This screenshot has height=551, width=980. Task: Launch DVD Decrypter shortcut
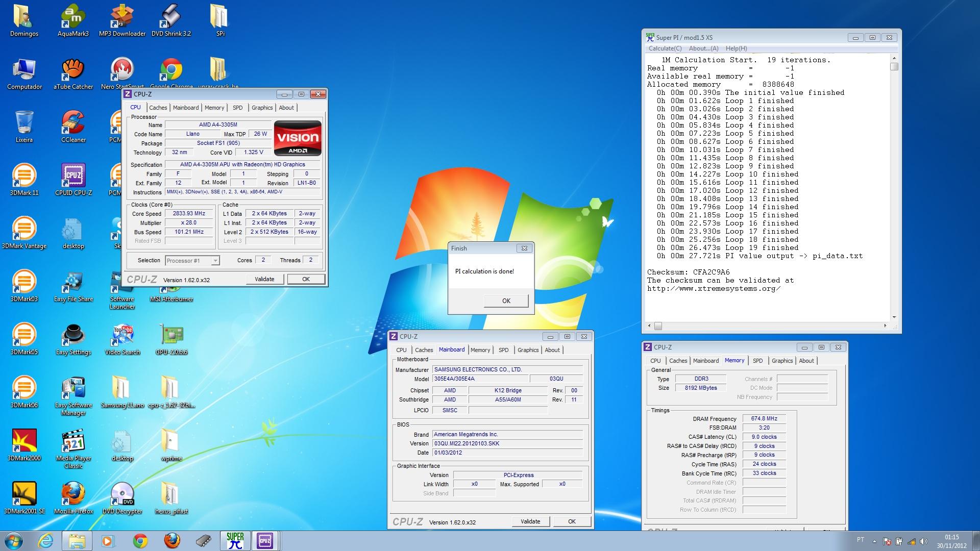click(122, 498)
